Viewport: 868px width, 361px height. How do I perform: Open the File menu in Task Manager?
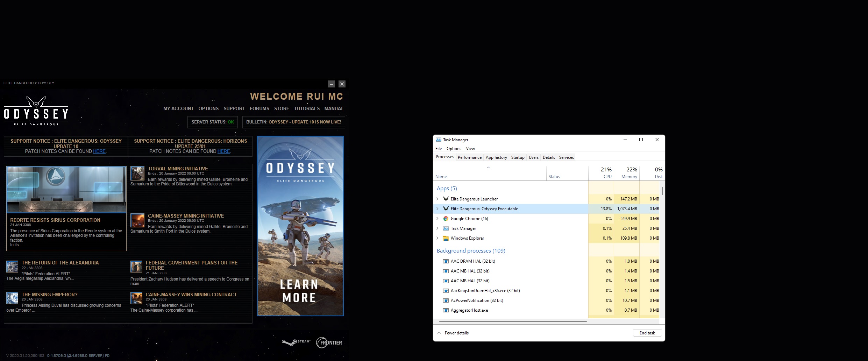coord(439,149)
